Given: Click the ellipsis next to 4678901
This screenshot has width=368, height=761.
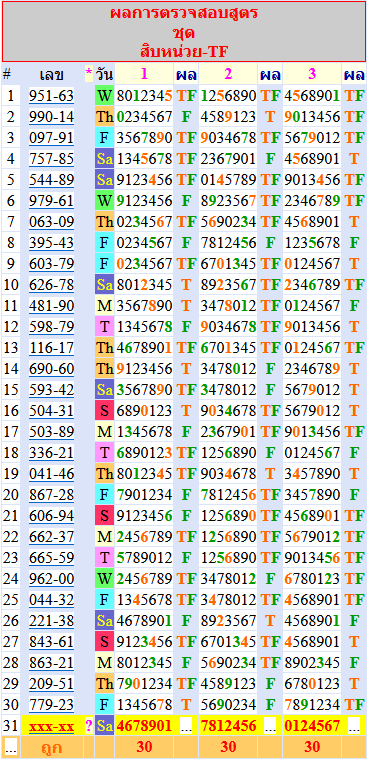Looking at the screenshot, I should pos(186,727).
